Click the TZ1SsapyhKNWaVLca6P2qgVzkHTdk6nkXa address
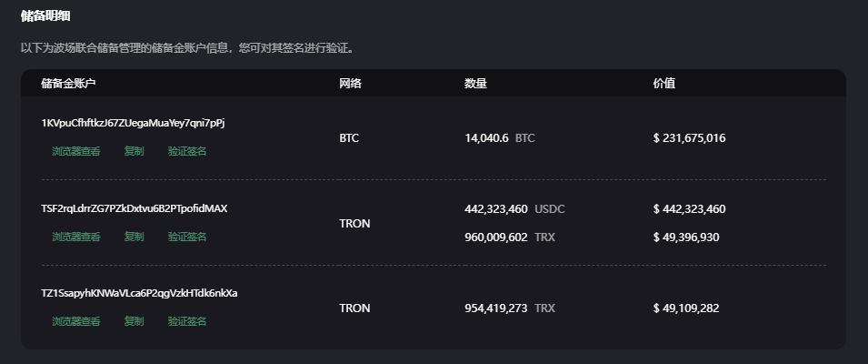 pos(139,293)
